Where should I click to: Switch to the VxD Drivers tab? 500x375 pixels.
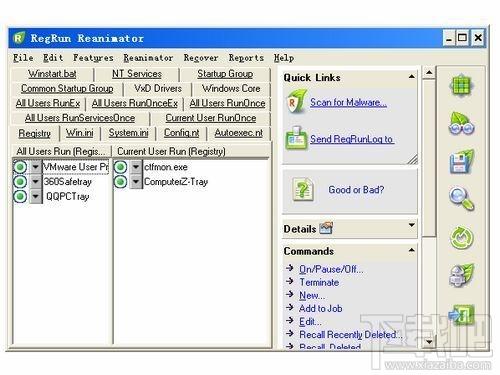coord(158,88)
